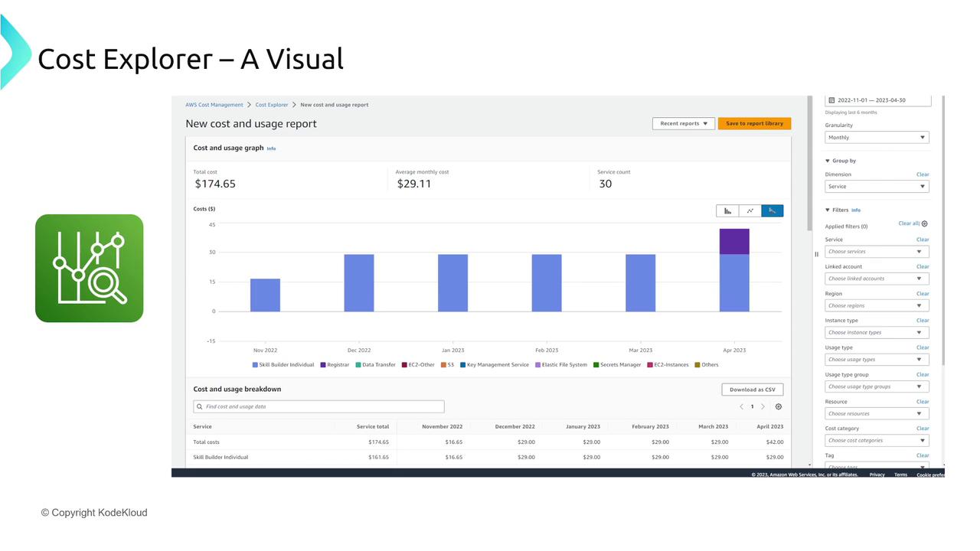Select the Skill Builder Individual table row
The width and height of the screenshot is (980, 551).
(488, 458)
